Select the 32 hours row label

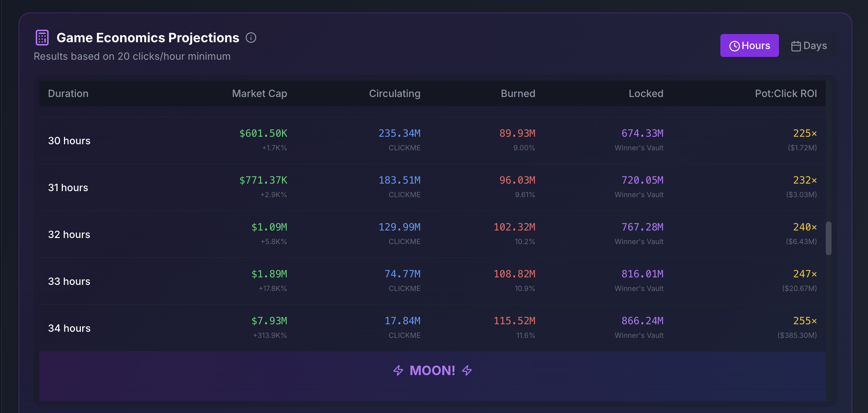(x=69, y=234)
